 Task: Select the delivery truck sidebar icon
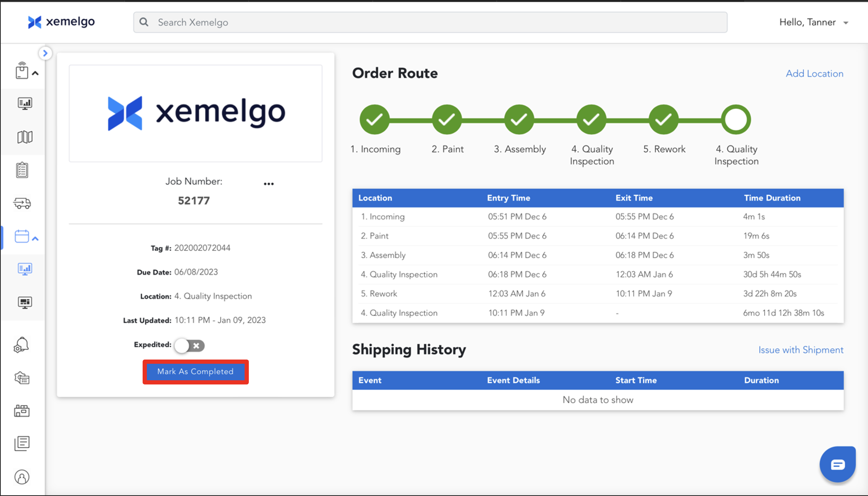(22, 203)
